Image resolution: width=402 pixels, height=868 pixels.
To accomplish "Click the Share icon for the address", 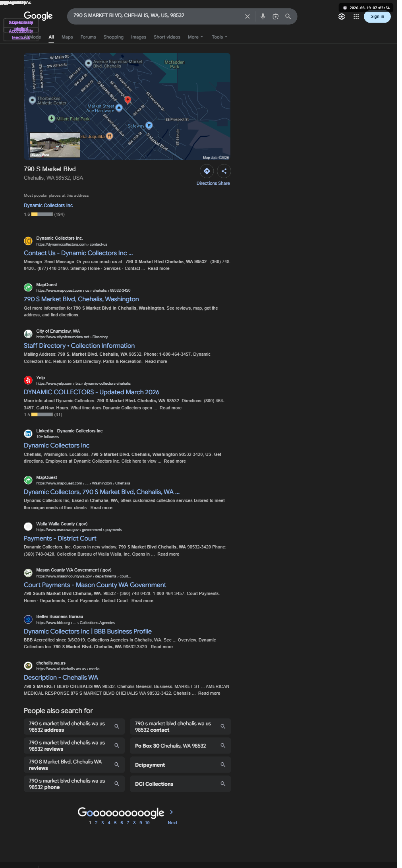I will 224,171.
